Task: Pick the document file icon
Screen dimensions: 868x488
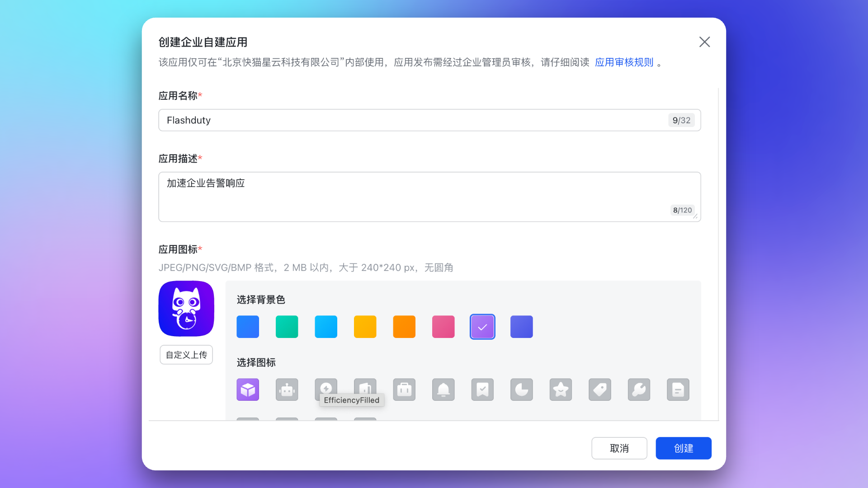Action: 678,389
